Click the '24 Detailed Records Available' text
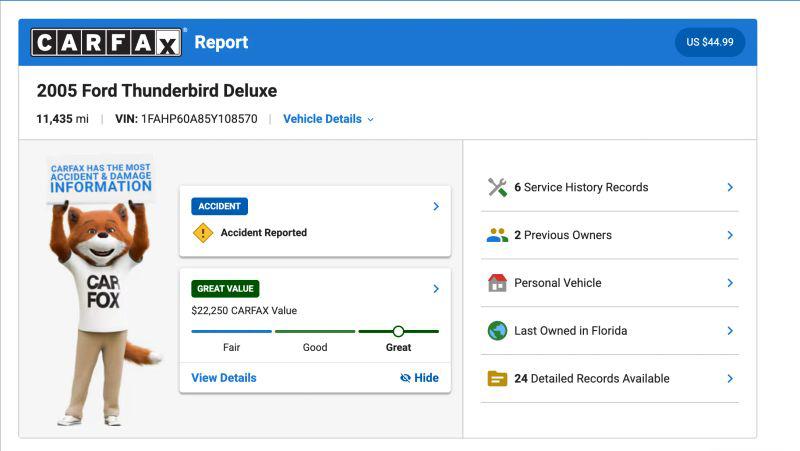This screenshot has height=451, width=800. [x=592, y=379]
